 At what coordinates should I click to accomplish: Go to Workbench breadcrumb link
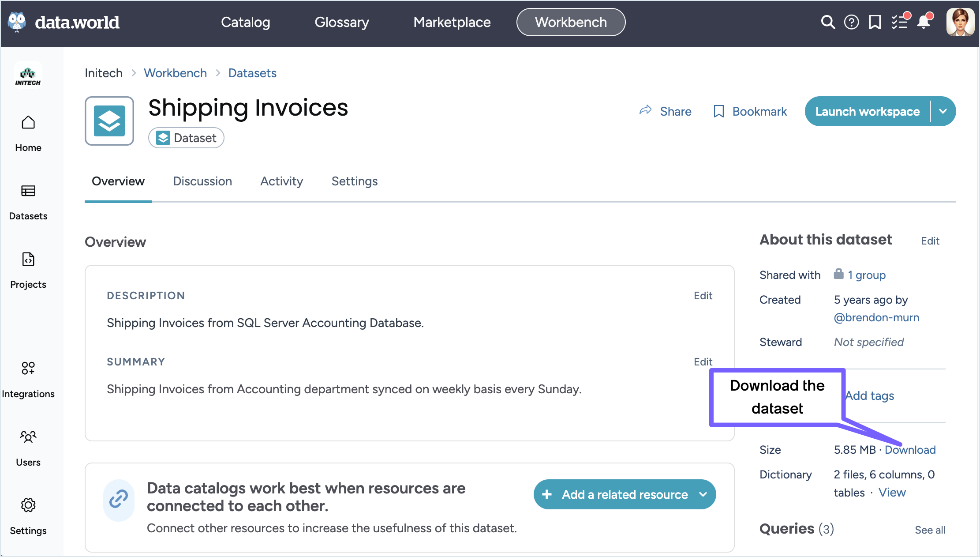[x=175, y=73]
